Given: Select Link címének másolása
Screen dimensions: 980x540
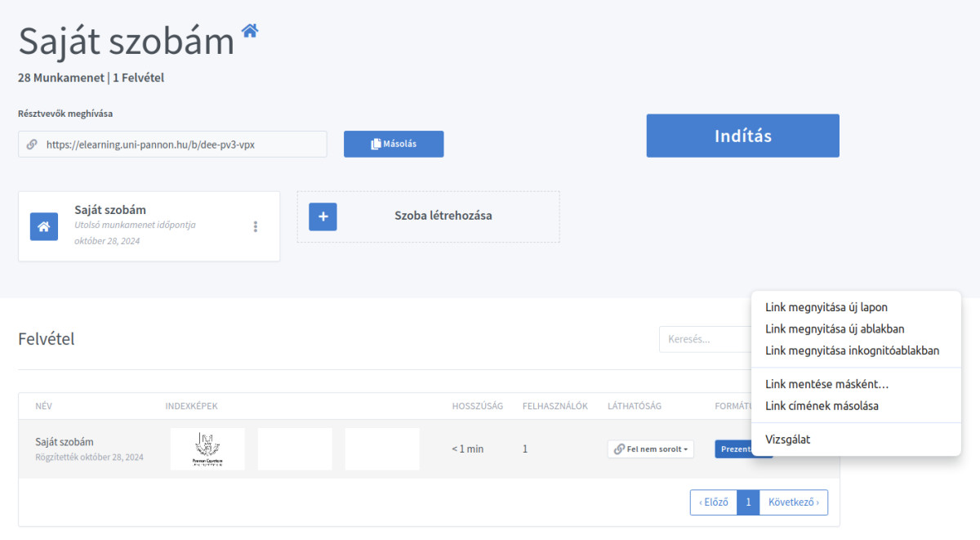Looking at the screenshot, I should (822, 405).
